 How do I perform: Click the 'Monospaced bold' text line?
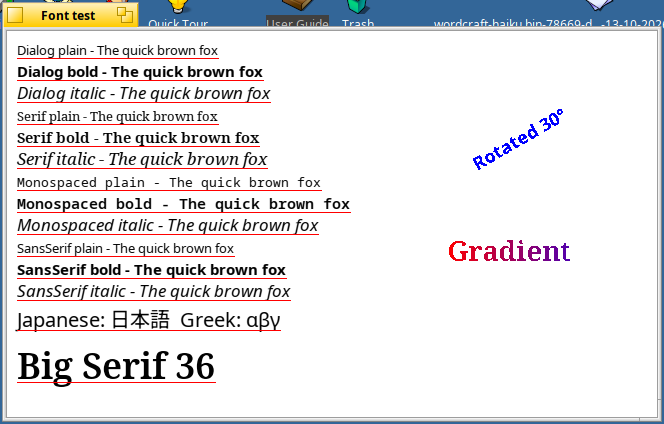(183, 204)
